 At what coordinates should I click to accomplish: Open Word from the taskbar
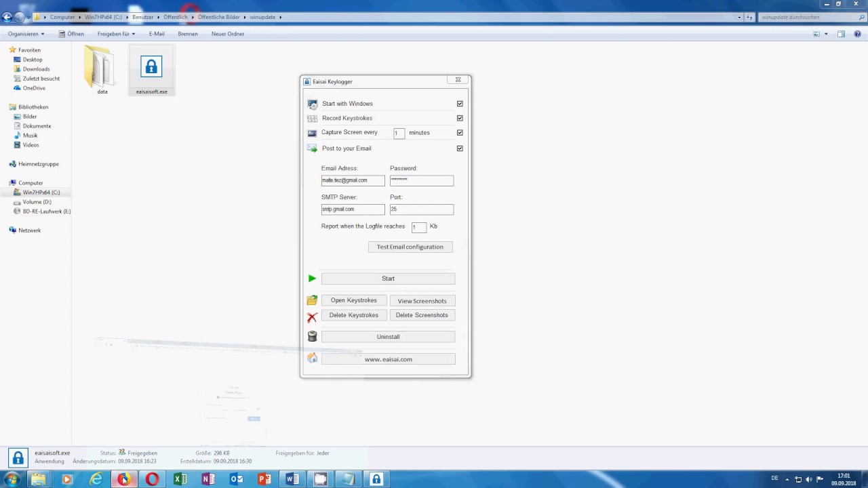coord(292,479)
